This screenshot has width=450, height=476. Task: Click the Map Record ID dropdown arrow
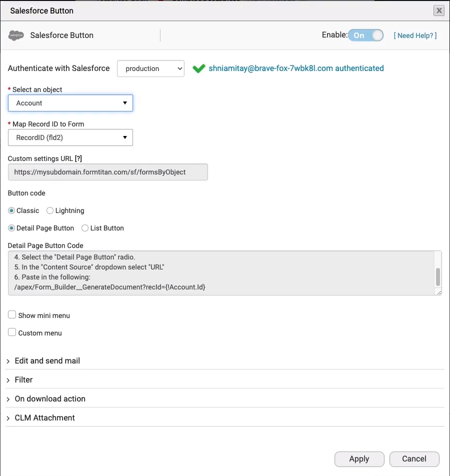click(x=125, y=137)
